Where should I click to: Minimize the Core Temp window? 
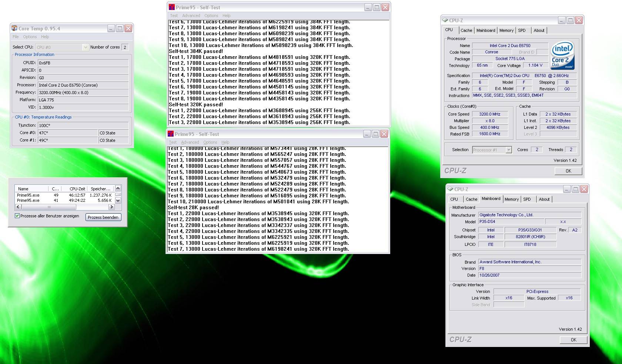coord(111,28)
